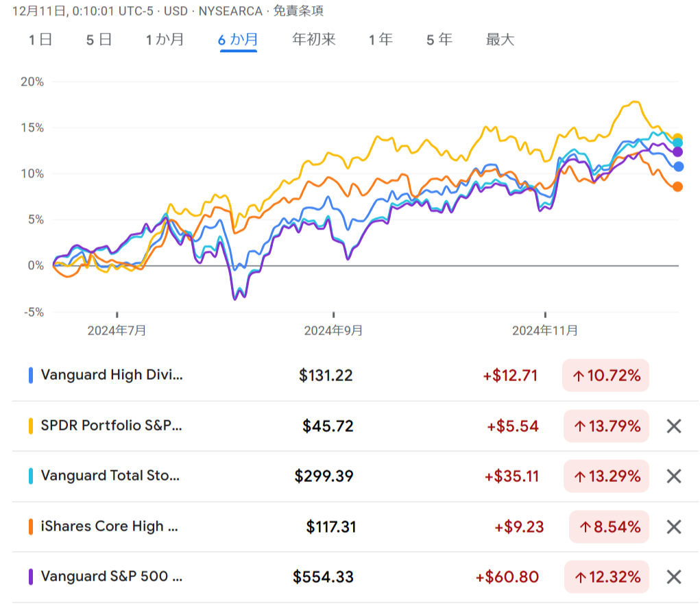Viewport: 700px width, 610px height.
Task: Select the 6か月 range tab
Action: pos(238,40)
